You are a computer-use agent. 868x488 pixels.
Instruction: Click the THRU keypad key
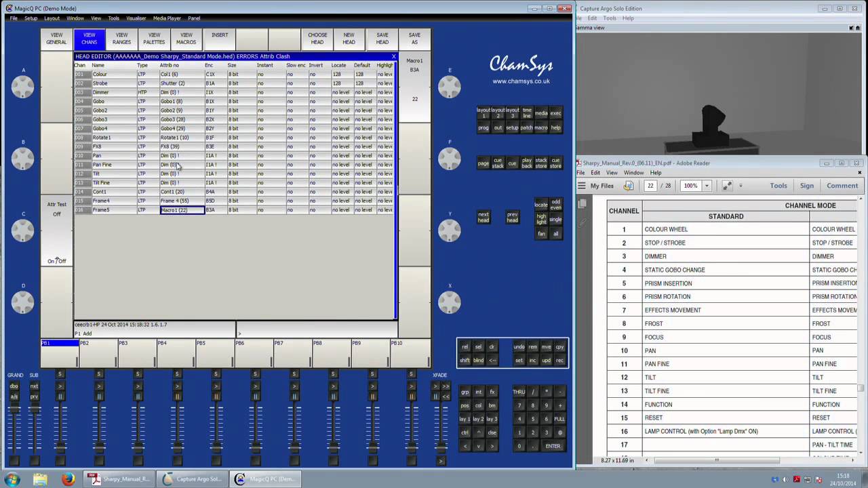click(x=519, y=392)
